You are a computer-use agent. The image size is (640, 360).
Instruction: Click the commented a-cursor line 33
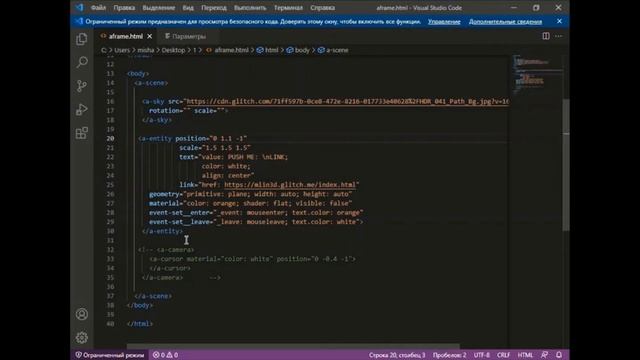pos(252,259)
